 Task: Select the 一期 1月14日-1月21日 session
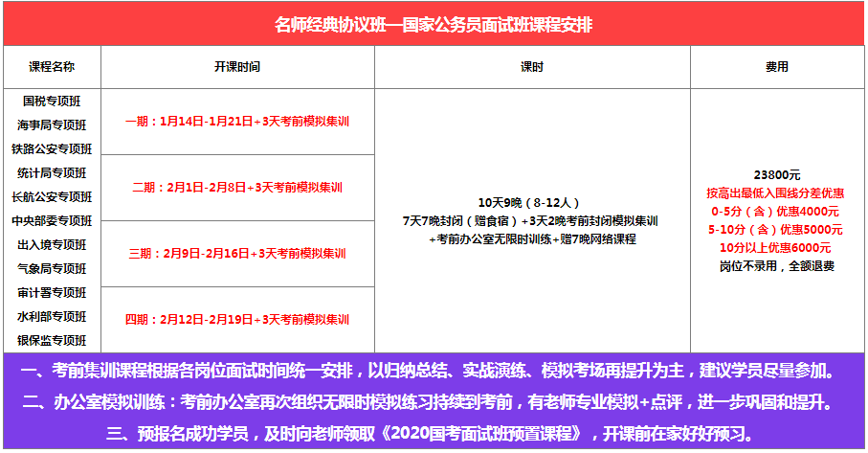click(236, 122)
